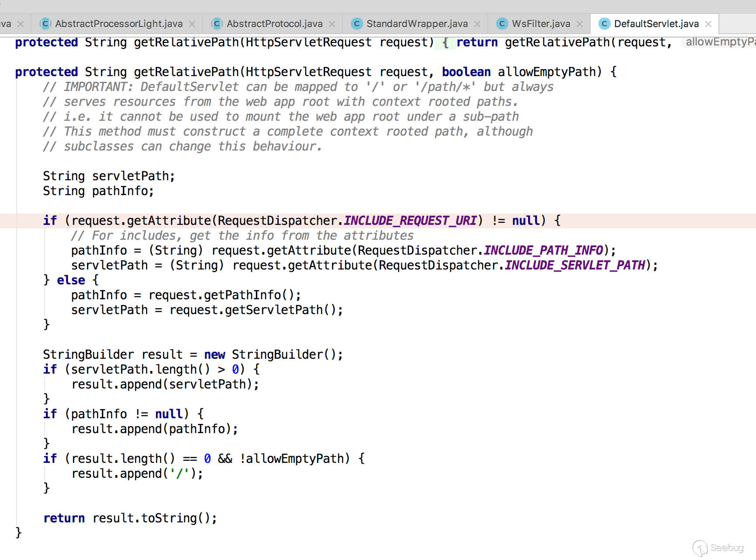Click 'new StringBuilder()' expression
756x560 pixels.
point(270,354)
